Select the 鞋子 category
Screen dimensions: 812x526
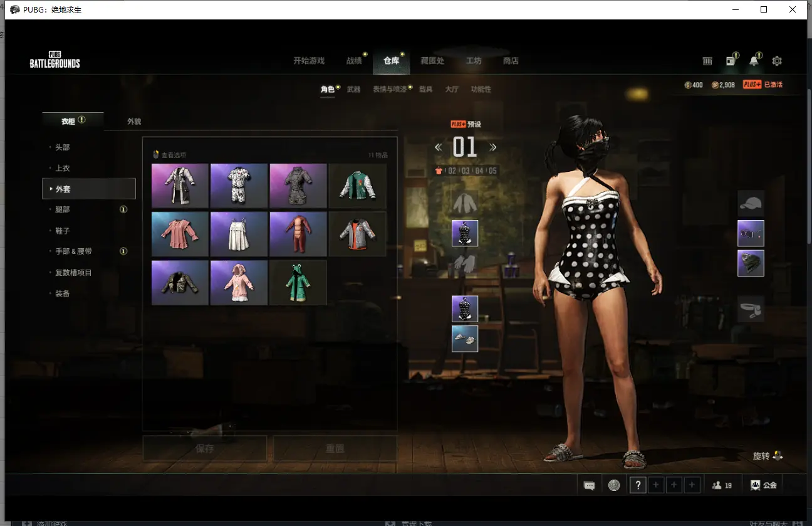pos(63,231)
